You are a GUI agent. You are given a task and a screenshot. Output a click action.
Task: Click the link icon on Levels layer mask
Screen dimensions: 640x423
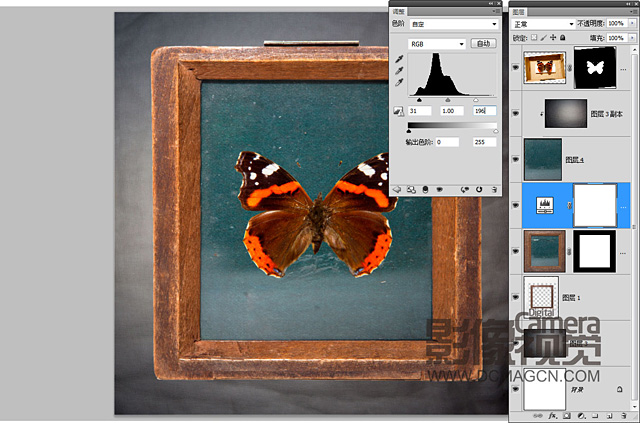[569, 205]
